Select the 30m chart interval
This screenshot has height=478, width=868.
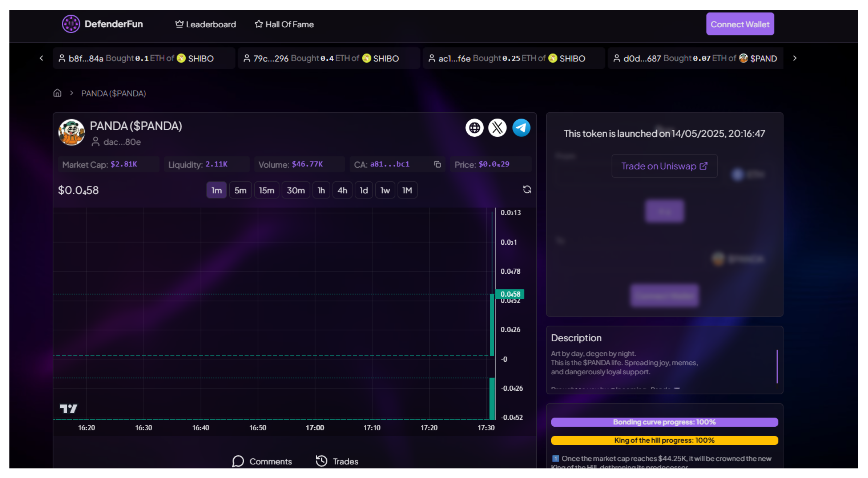click(x=295, y=190)
